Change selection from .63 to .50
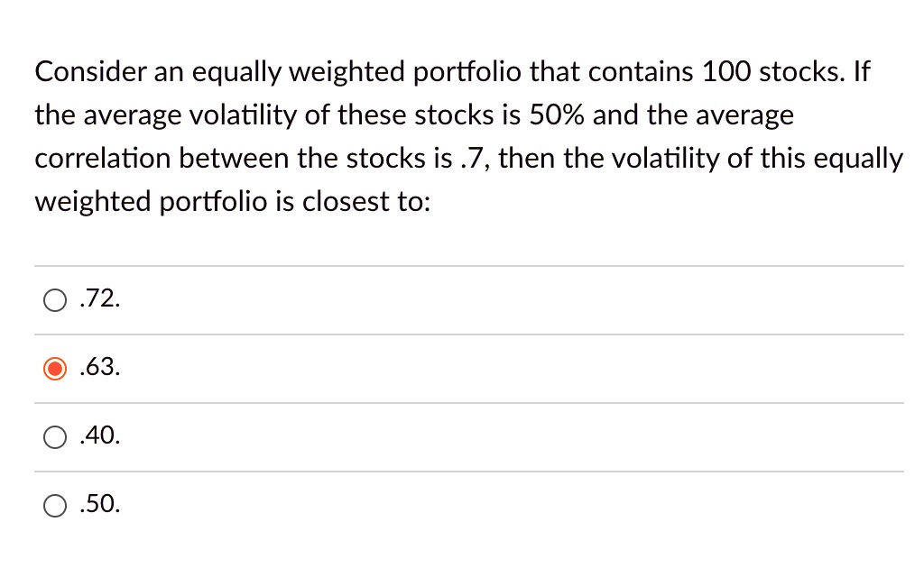Viewport: 924px width, 568px height. coord(54,505)
